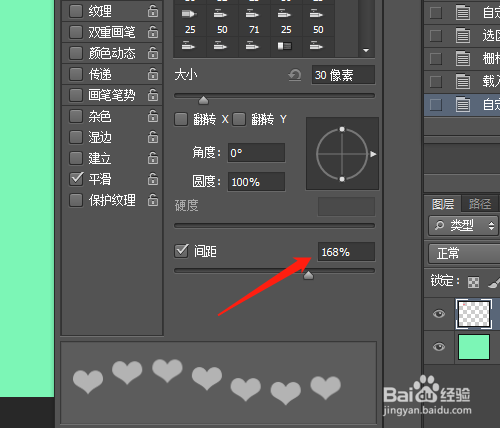Viewport: 500px width, 428px height.
Task: Click the top handle of the roundness circle
Action: [342, 129]
